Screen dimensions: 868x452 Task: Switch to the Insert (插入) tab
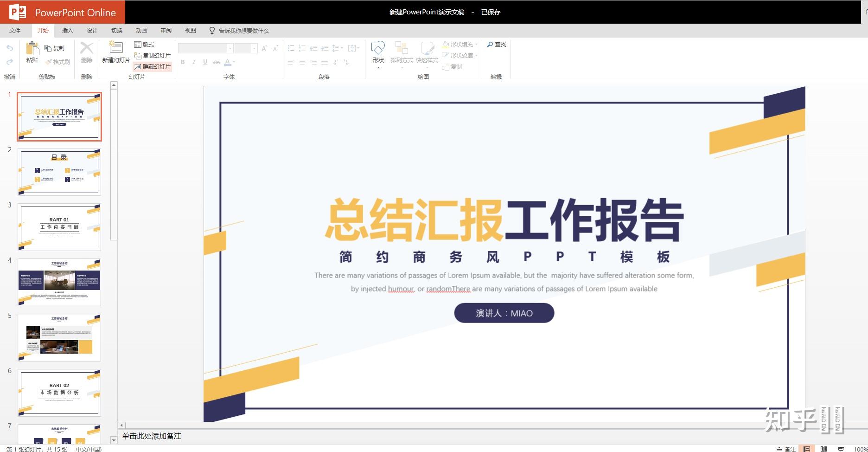click(x=68, y=30)
